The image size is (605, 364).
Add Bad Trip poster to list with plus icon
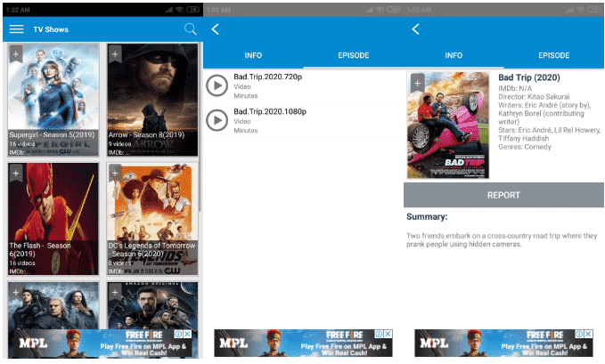[417, 84]
